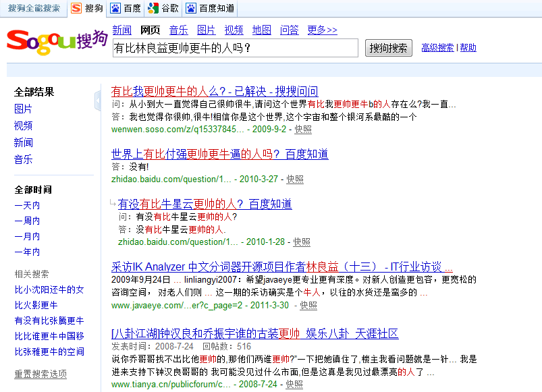The width and height of the screenshot is (542, 392).
Task: Open 快照 for the javaeye.com result
Action: click(308, 306)
